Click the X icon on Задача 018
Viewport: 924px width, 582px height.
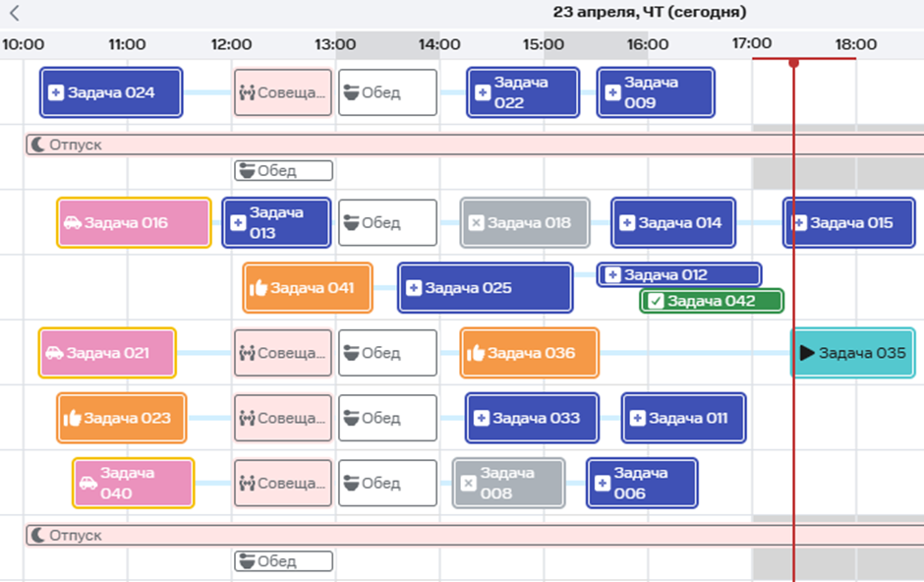(477, 223)
